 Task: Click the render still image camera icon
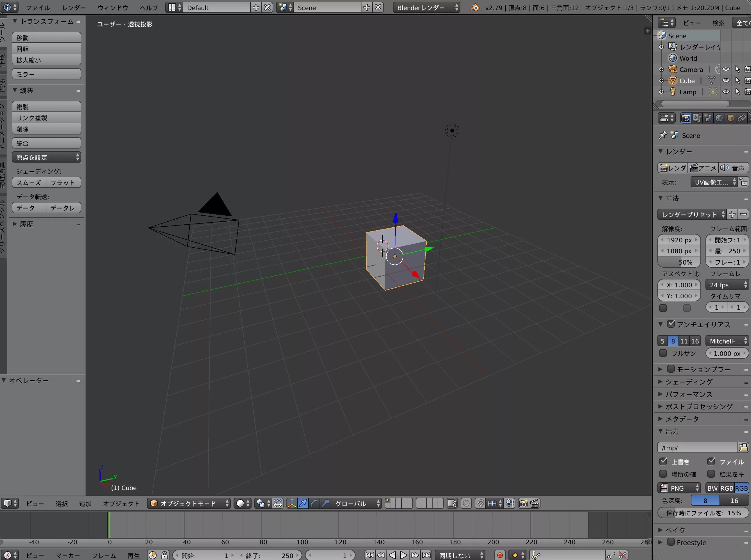[x=523, y=504]
